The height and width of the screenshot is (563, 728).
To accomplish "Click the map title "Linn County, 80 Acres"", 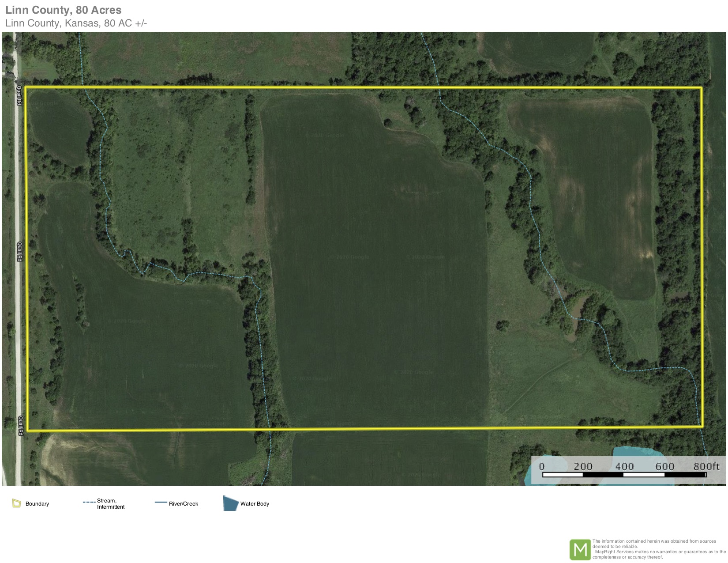I will point(64,10).
